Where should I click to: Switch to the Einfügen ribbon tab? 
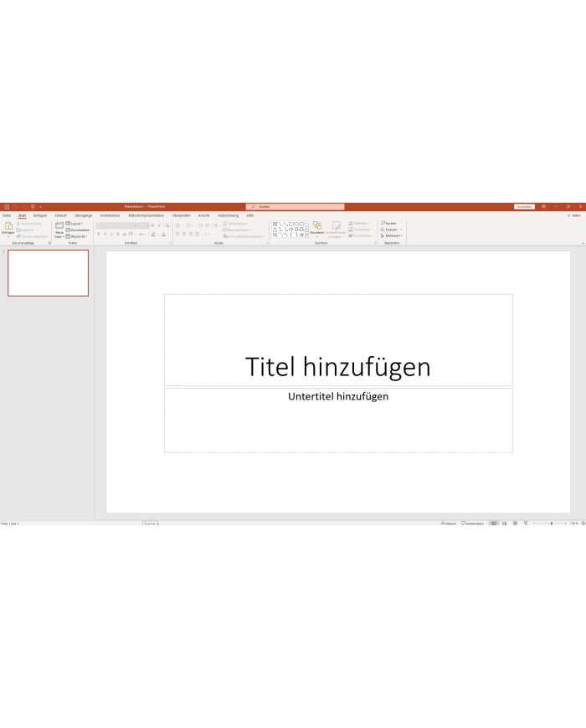pos(40,215)
